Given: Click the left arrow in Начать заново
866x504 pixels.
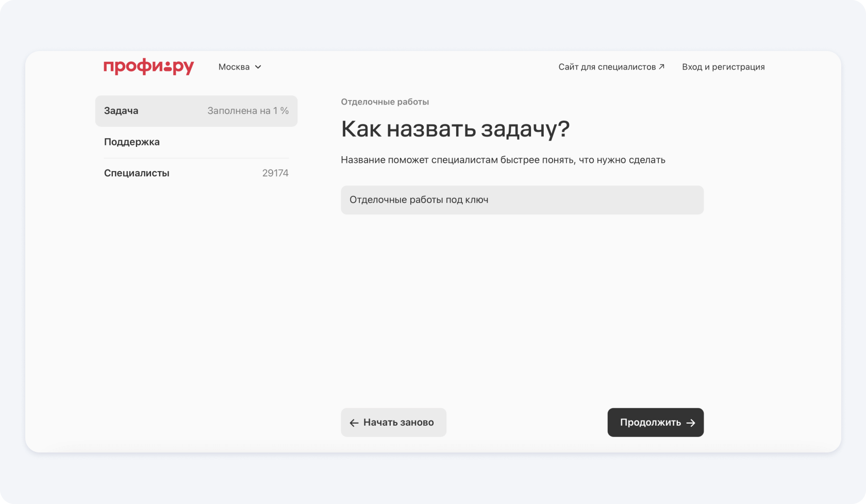Looking at the screenshot, I should point(354,423).
